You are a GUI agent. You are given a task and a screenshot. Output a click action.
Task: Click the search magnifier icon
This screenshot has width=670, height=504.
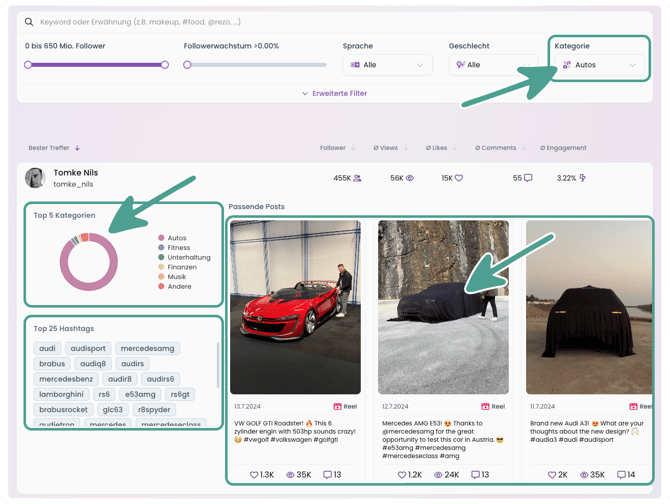[x=29, y=22]
